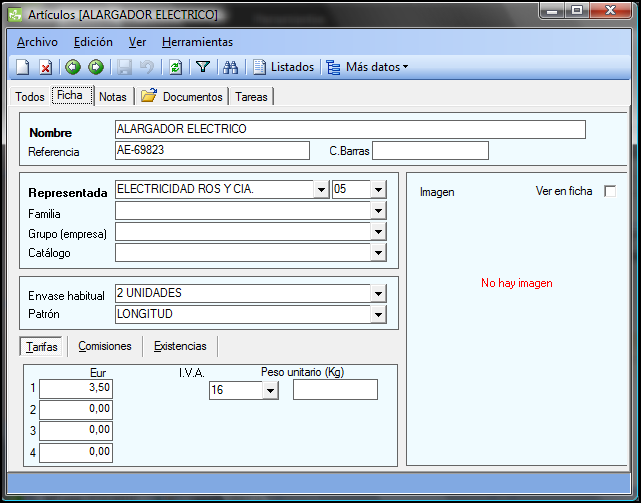Click tariff 2 Eur price field
The width and height of the screenshot is (641, 503).
[76, 410]
